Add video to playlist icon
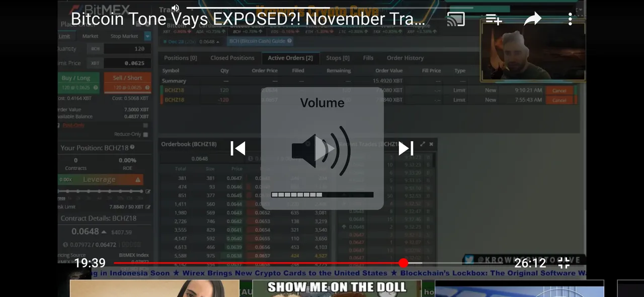This screenshot has width=644, height=297. click(494, 20)
